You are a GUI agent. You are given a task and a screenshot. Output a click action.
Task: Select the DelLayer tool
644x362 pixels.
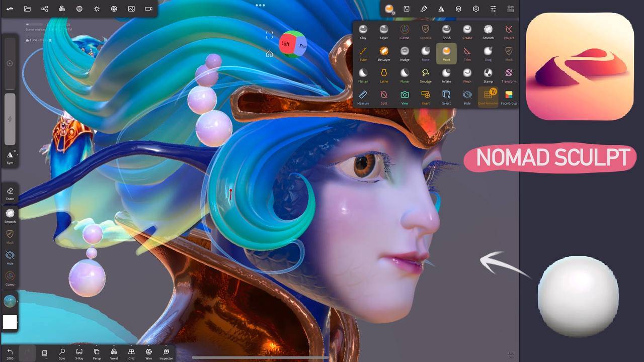pyautogui.click(x=384, y=53)
